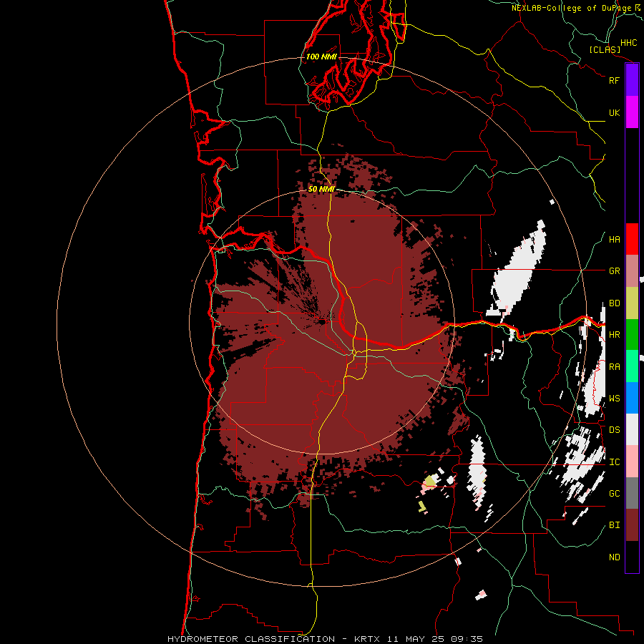Click the GR legend color swatch

pyautogui.click(x=632, y=271)
